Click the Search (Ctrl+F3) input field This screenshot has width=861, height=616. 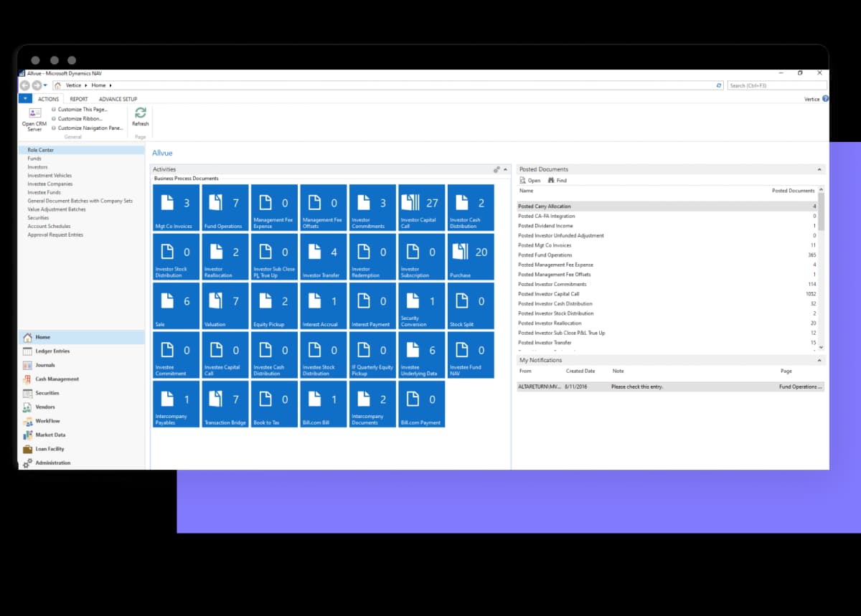[x=776, y=85]
